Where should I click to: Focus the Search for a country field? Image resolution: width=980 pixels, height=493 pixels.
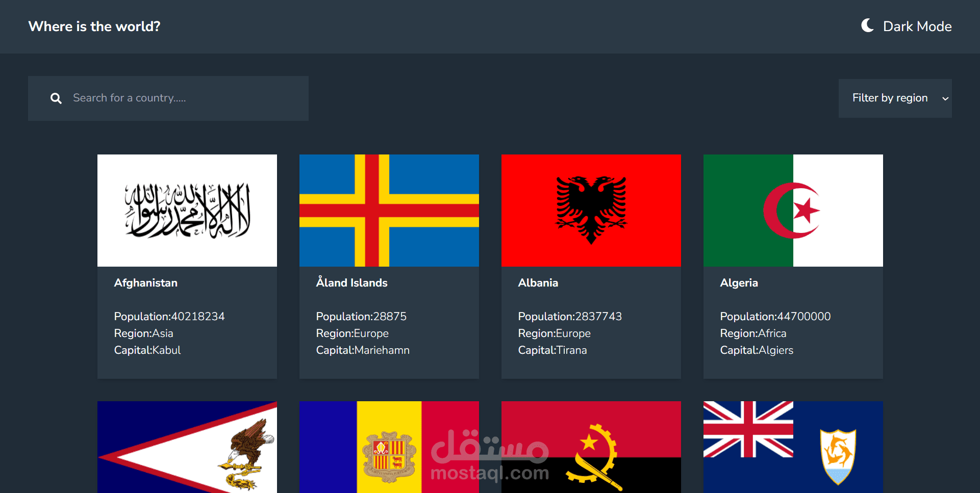tap(168, 98)
